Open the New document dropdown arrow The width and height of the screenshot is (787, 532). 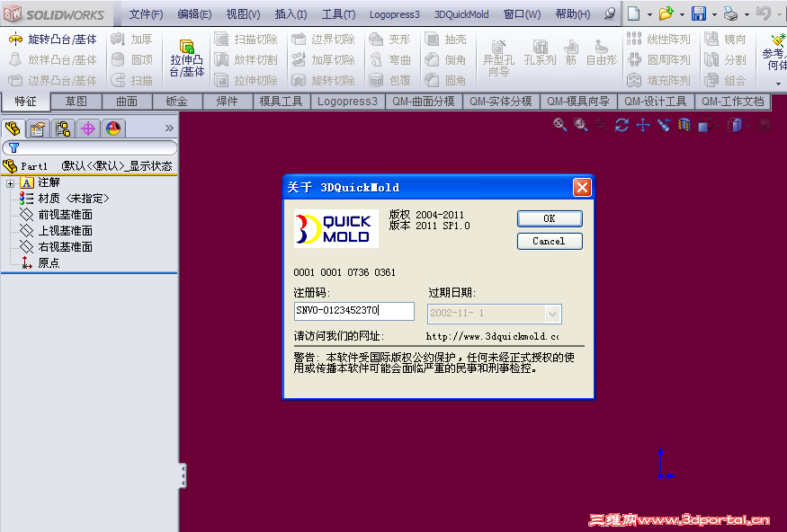pyautogui.click(x=650, y=14)
